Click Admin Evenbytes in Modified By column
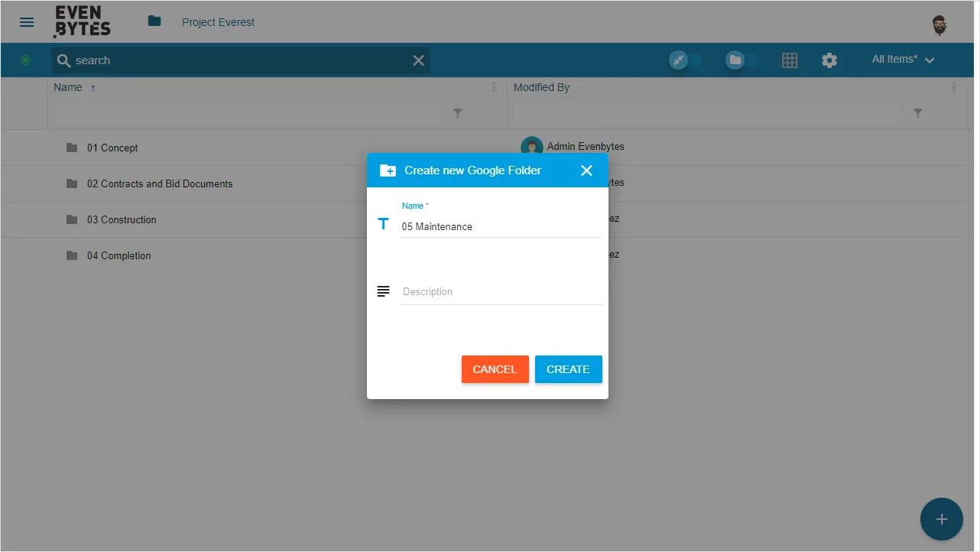Viewport: 980px width, 552px height. coord(586,147)
